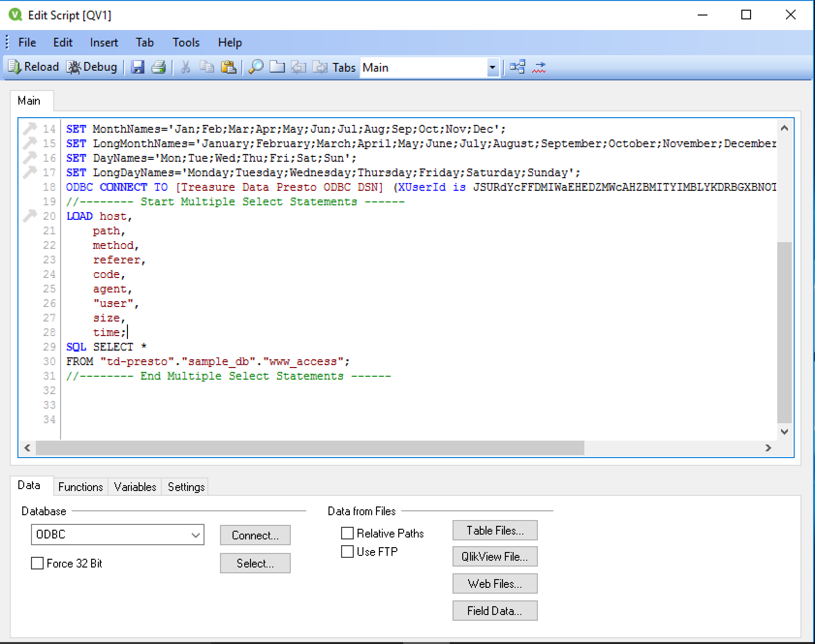This screenshot has height=644, width=815.
Task: Toggle Use FTP checkbox
Action: 347,552
